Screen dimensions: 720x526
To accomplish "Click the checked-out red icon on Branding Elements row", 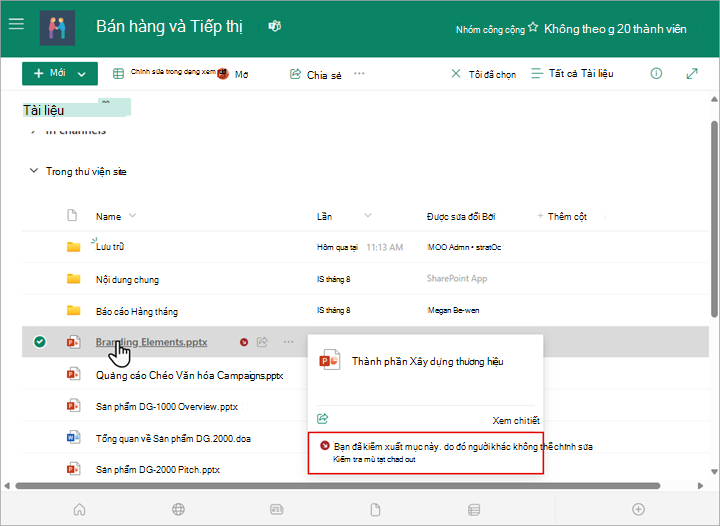I will pyautogui.click(x=244, y=342).
